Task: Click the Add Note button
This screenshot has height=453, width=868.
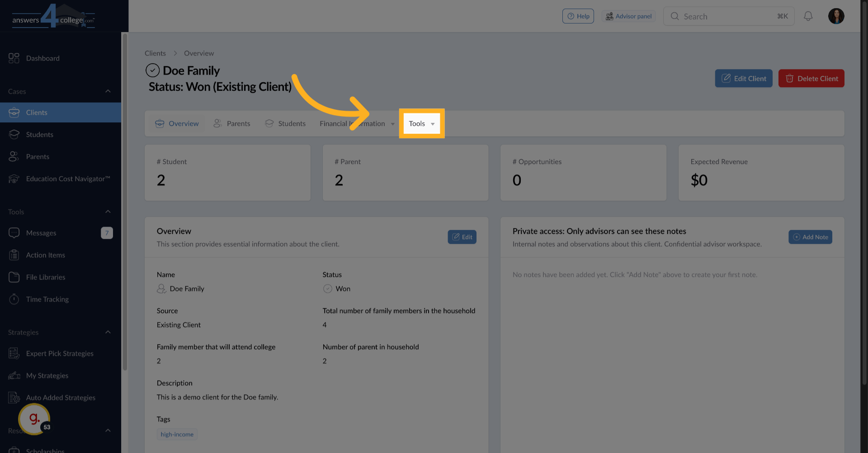Action: [810, 237]
